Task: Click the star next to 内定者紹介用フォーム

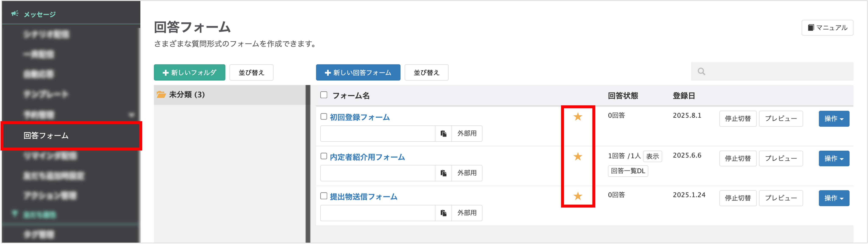Action: click(577, 157)
